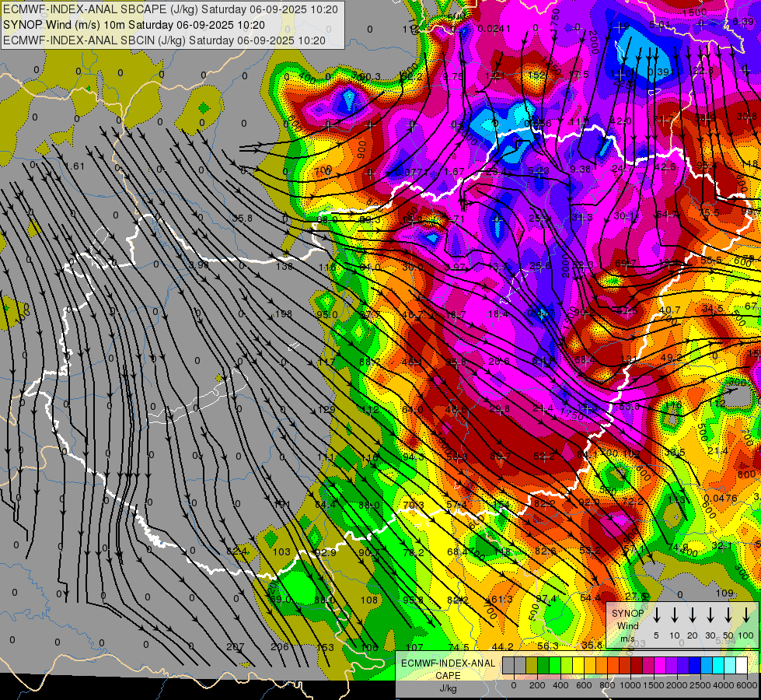
Task: Select the purple swatch before the 2000 tick
Action: (x=672, y=665)
